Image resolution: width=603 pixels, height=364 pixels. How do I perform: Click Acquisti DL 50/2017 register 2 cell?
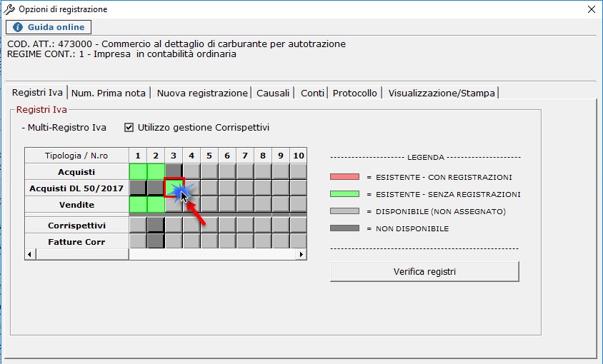pyautogui.click(x=156, y=188)
